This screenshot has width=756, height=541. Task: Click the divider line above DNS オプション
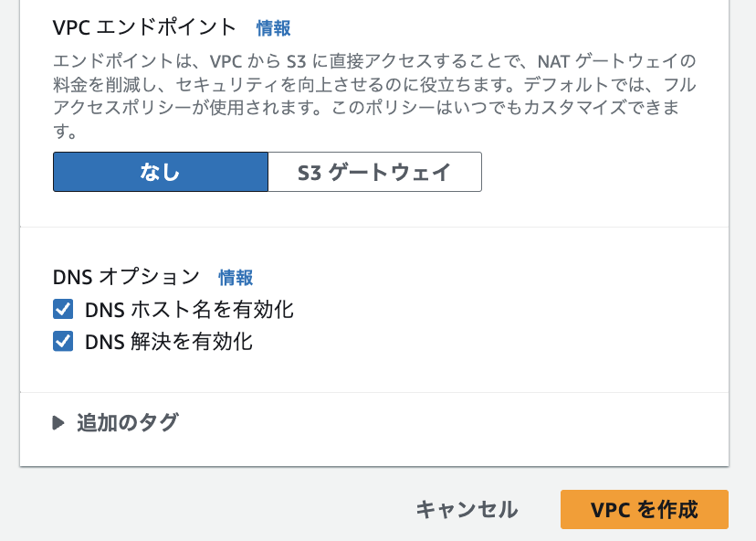[374, 227]
